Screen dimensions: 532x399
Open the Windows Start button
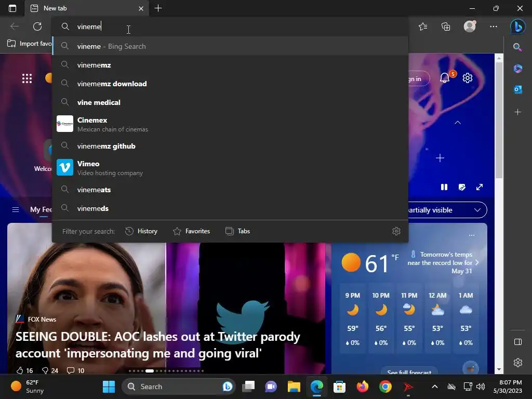(x=109, y=387)
